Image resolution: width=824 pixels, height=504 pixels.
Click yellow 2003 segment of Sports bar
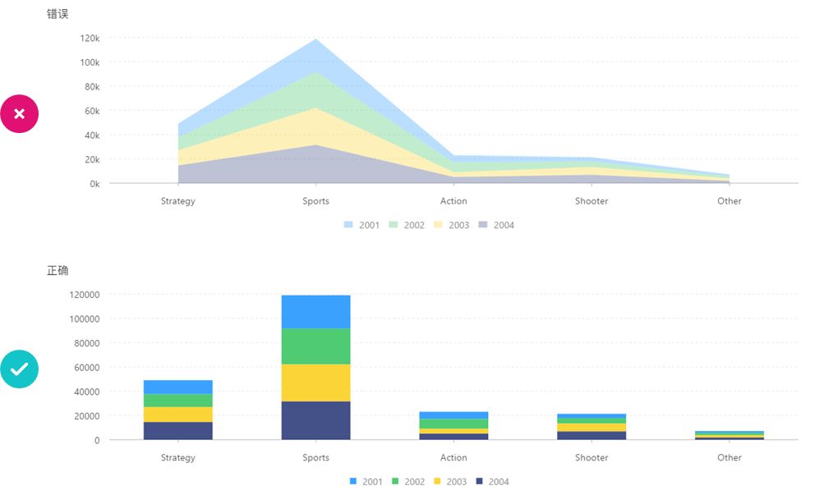[x=315, y=383]
